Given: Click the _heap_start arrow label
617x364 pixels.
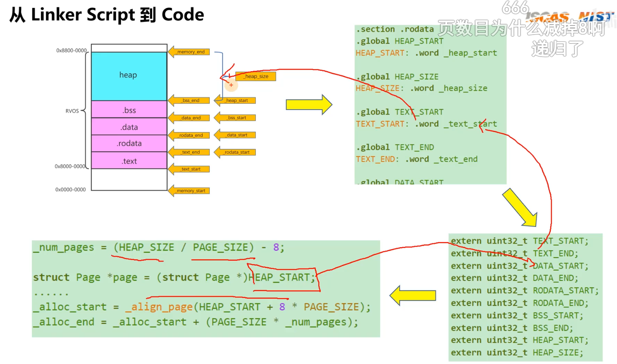Looking at the screenshot, I should [x=235, y=100].
